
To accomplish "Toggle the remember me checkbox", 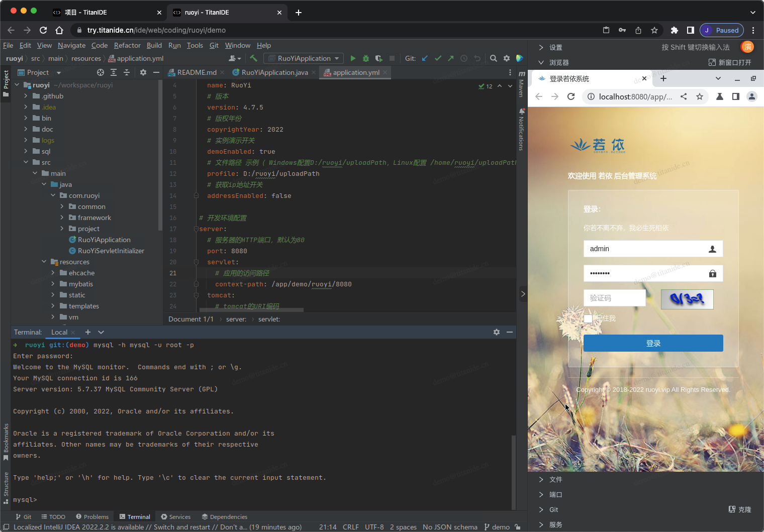I will [x=588, y=318].
